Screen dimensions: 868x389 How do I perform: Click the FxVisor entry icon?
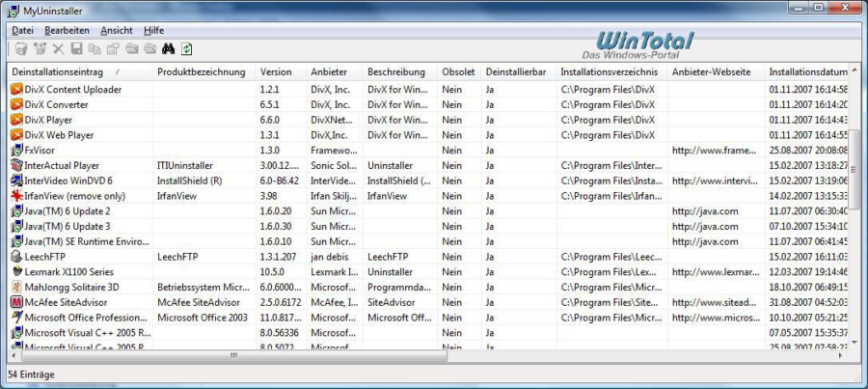(16, 151)
